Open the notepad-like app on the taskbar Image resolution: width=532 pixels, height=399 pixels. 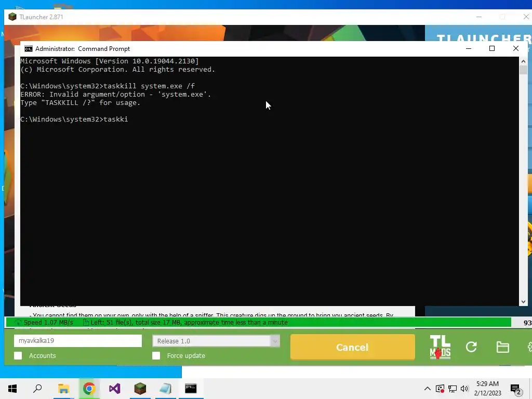(165, 389)
